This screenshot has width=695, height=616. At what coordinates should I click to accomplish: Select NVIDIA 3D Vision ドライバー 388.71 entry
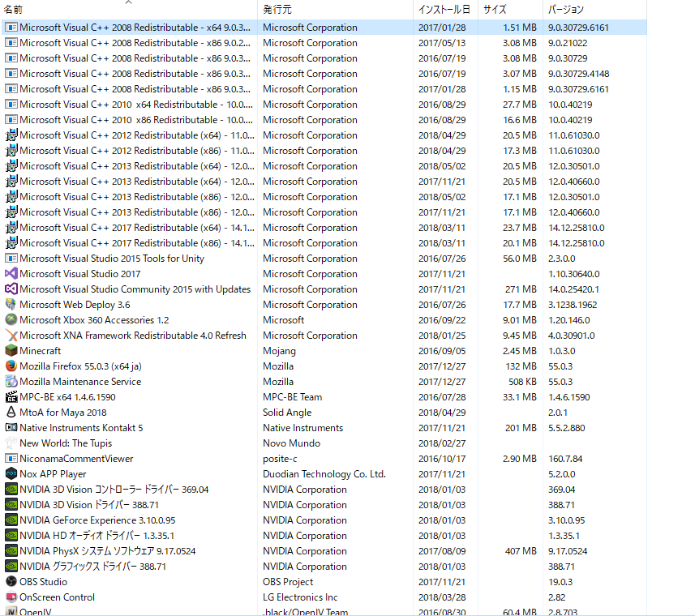[x=89, y=505]
